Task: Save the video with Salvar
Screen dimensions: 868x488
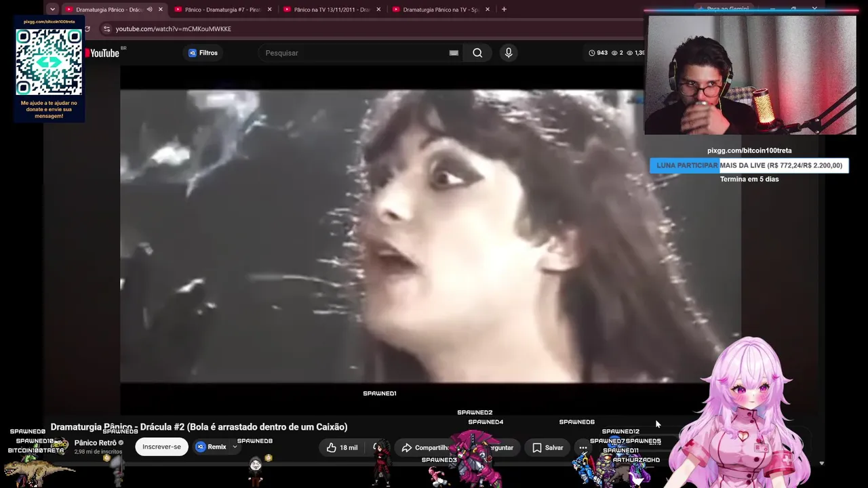Action: [548, 447]
